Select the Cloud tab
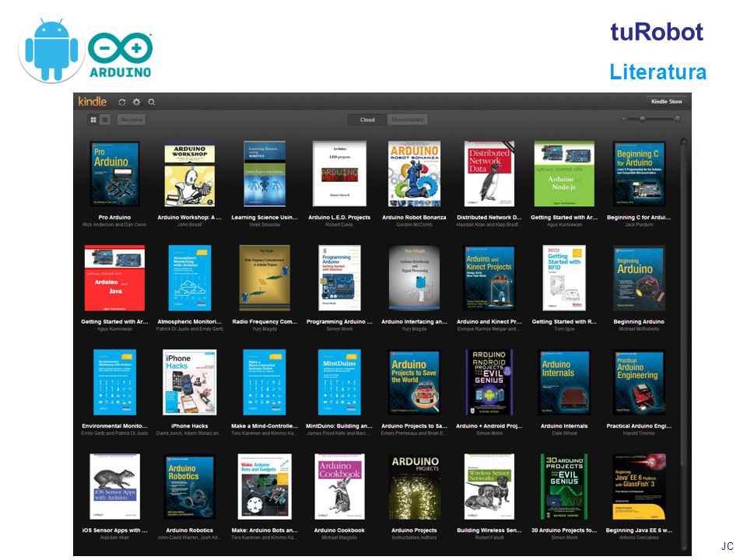 [x=367, y=120]
